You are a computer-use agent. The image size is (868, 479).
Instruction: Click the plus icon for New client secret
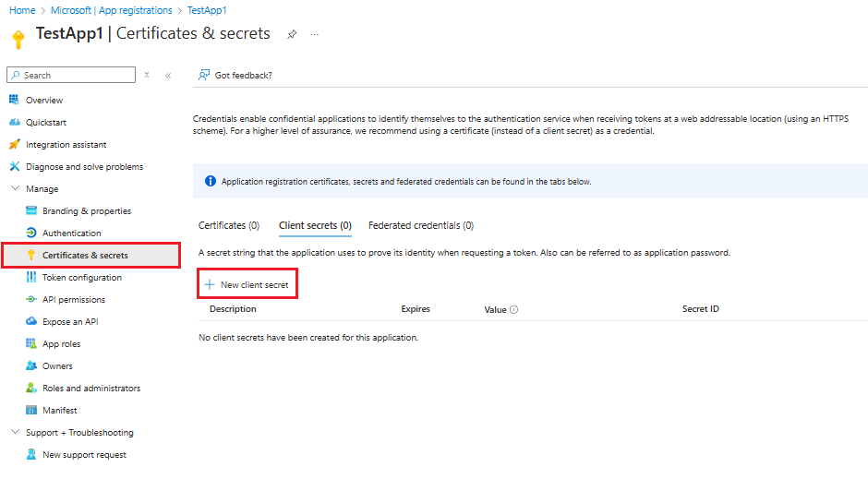[x=210, y=284]
